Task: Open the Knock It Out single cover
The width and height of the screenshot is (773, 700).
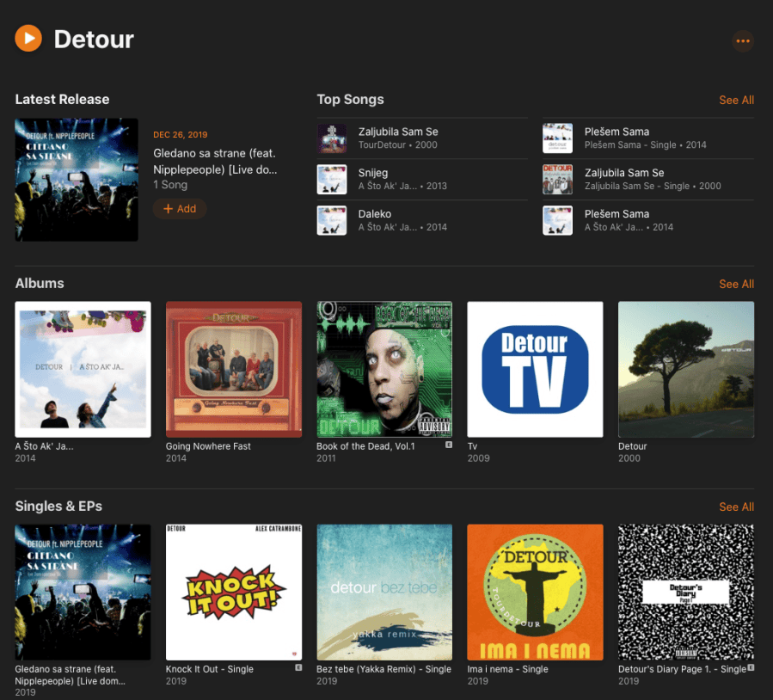Action: (x=234, y=592)
